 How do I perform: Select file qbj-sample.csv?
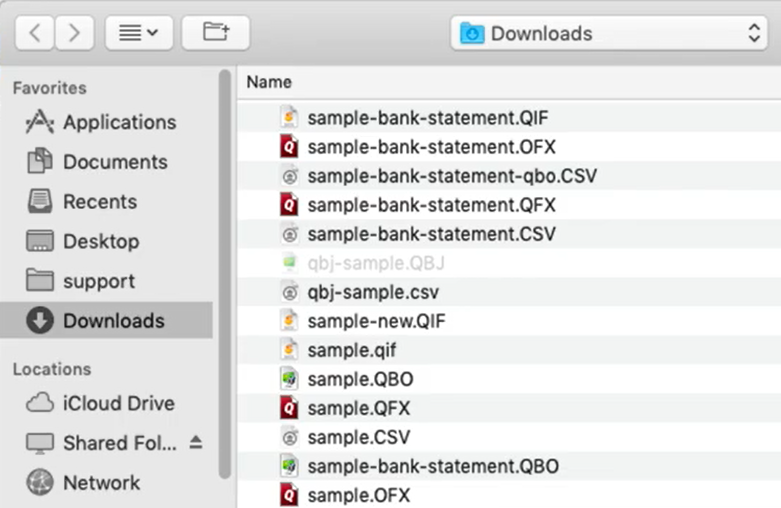click(509, 292)
